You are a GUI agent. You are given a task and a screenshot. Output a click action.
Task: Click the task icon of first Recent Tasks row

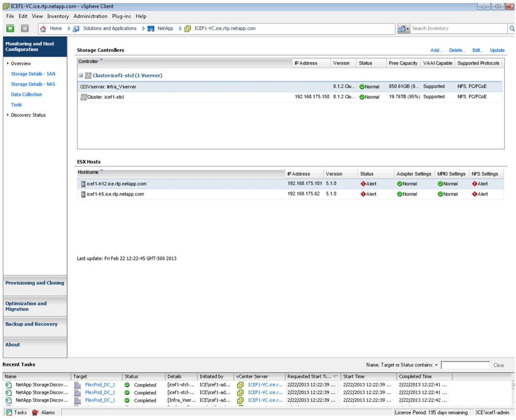8,385
